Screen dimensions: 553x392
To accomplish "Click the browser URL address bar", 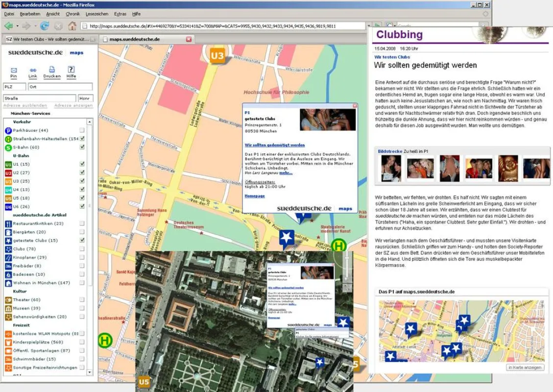I will click(x=223, y=26).
